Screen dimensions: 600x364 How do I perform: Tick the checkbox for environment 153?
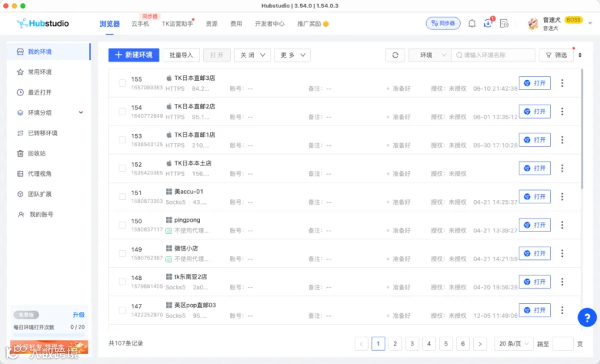point(122,140)
